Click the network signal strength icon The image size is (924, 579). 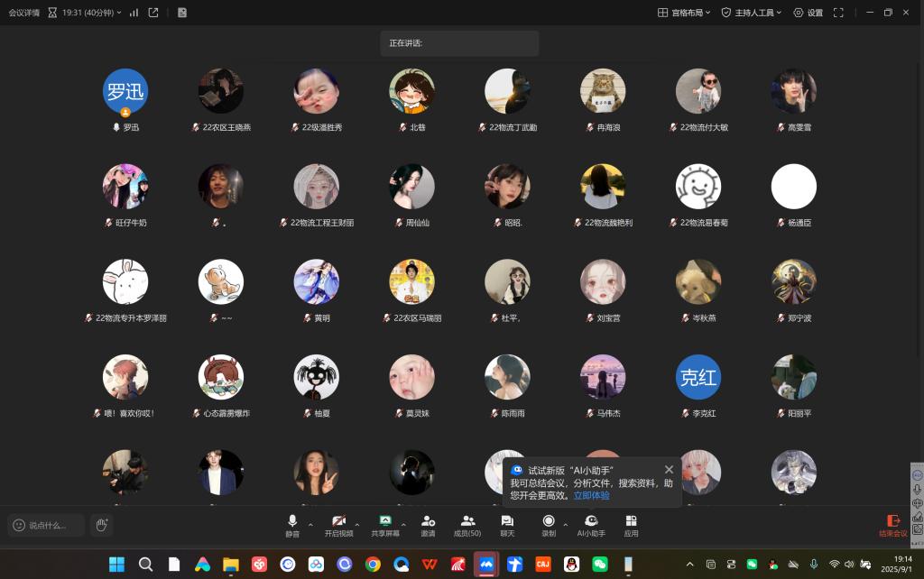pyautogui.click(x=134, y=13)
